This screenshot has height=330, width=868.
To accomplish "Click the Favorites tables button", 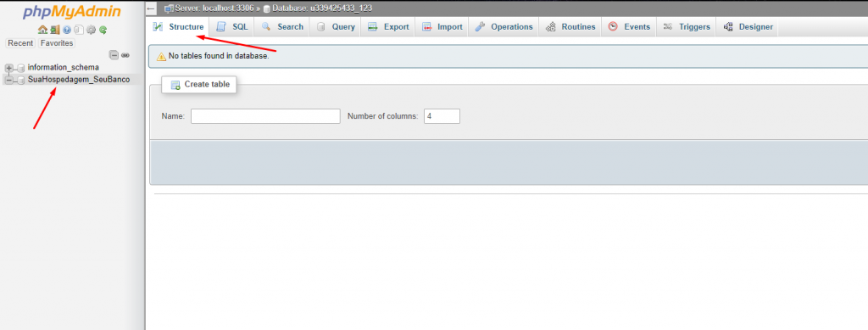I will [x=57, y=43].
